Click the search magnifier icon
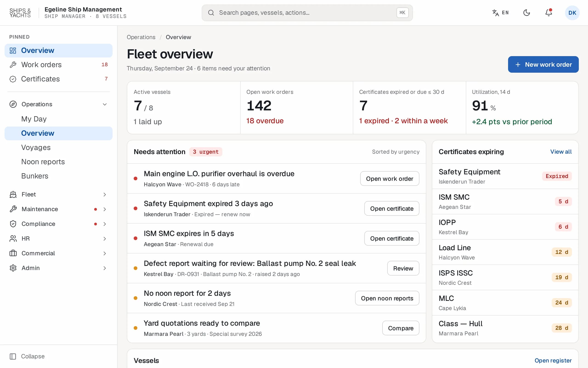Screen dimensions: 588x368 pyautogui.click(x=211, y=13)
